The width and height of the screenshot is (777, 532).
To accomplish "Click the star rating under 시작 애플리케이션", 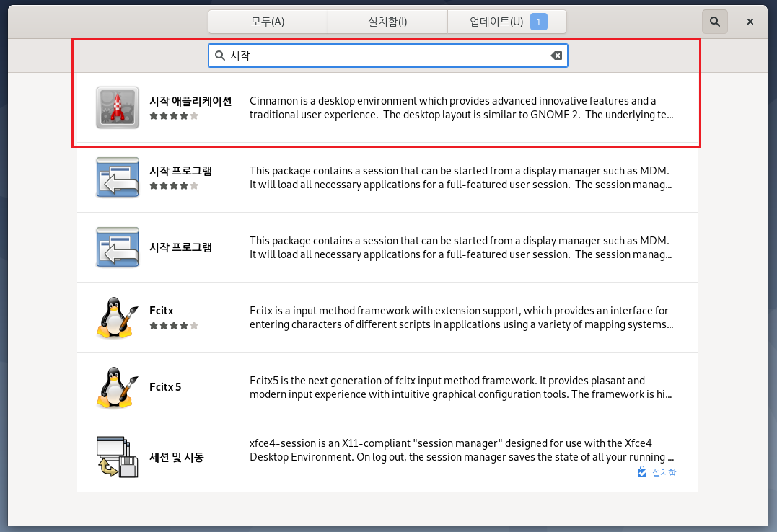I will pos(174,116).
